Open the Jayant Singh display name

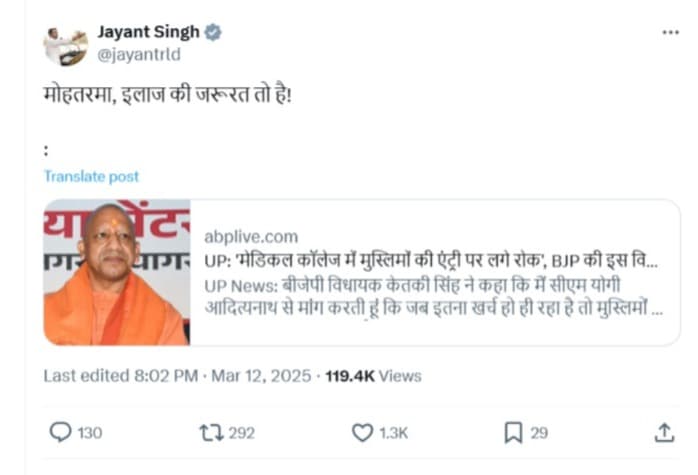point(148,32)
